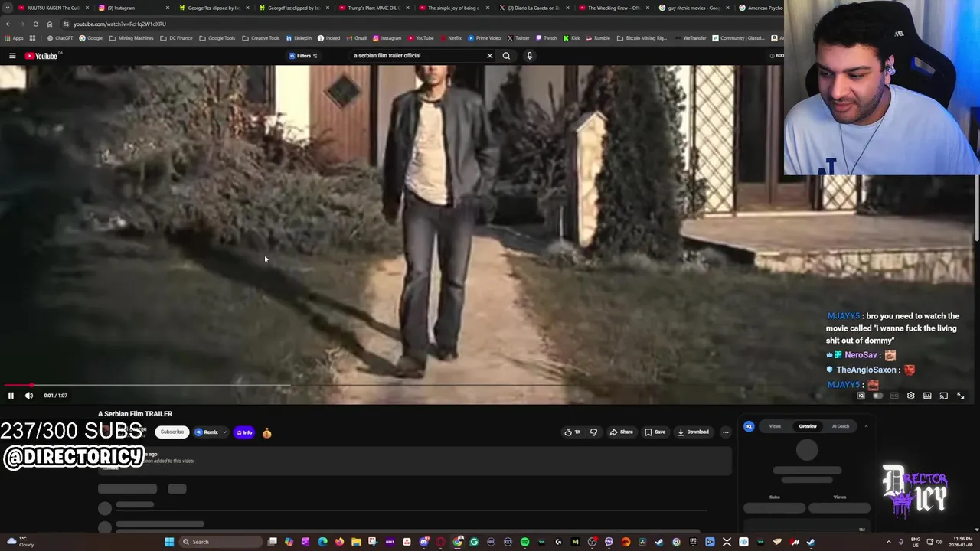The width and height of the screenshot is (980, 551).
Task: Switch to theater mode
Action: pyautogui.click(x=927, y=396)
